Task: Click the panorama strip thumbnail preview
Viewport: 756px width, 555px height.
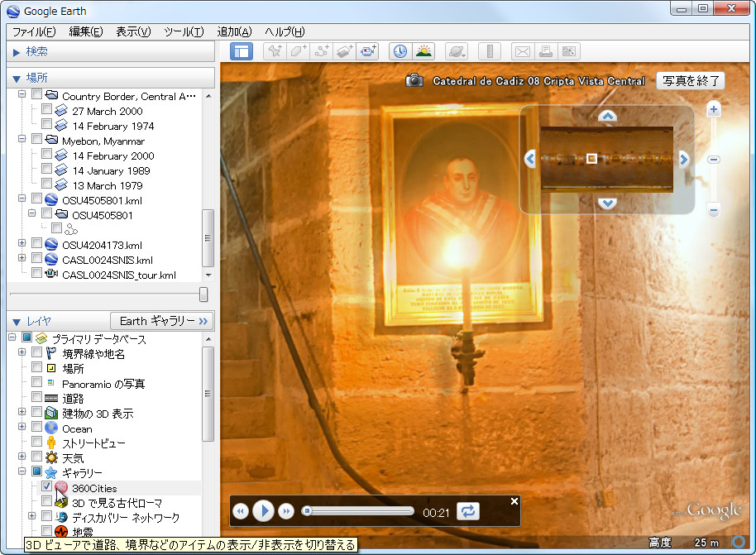Action: tap(607, 159)
